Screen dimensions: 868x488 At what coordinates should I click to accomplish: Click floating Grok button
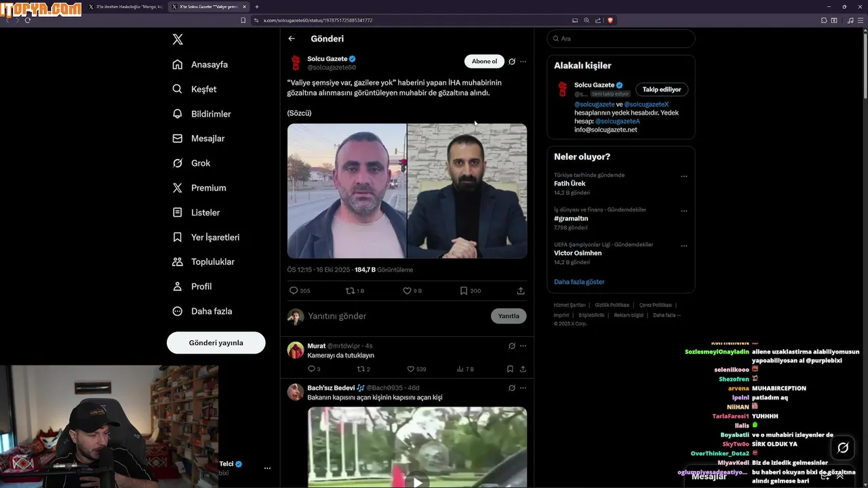843,447
